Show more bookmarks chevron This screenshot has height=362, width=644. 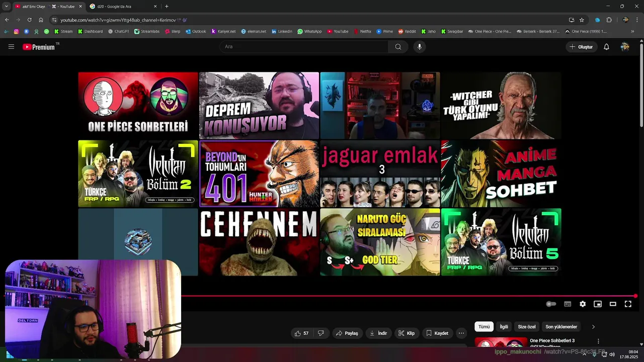click(x=632, y=31)
